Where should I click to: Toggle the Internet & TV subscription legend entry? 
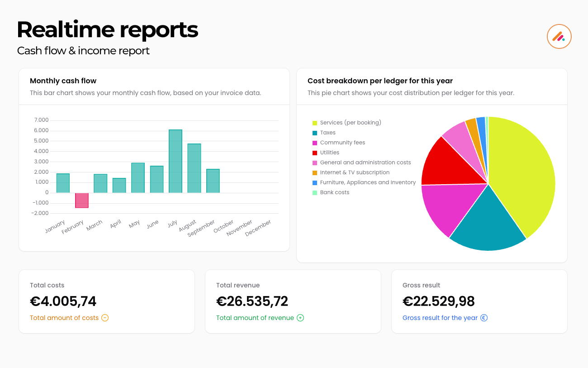[x=355, y=172]
